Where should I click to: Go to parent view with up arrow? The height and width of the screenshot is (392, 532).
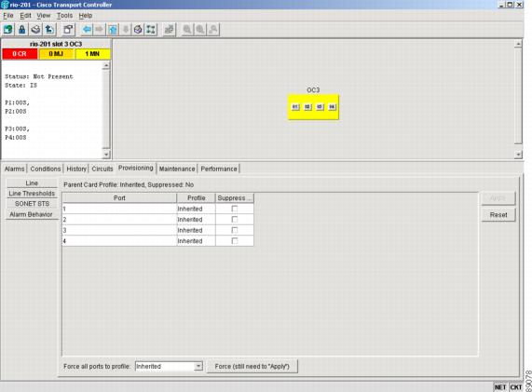click(x=113, y=30)
